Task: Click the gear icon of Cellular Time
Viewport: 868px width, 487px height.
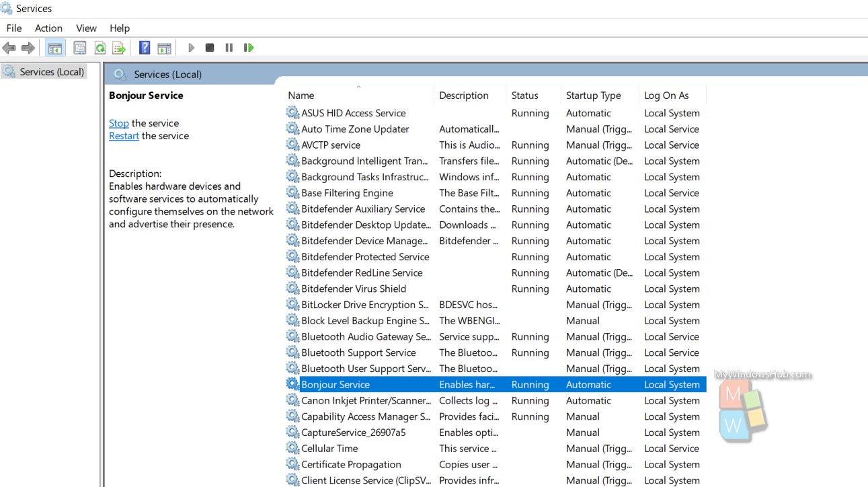Action: (x=292, y=448)
